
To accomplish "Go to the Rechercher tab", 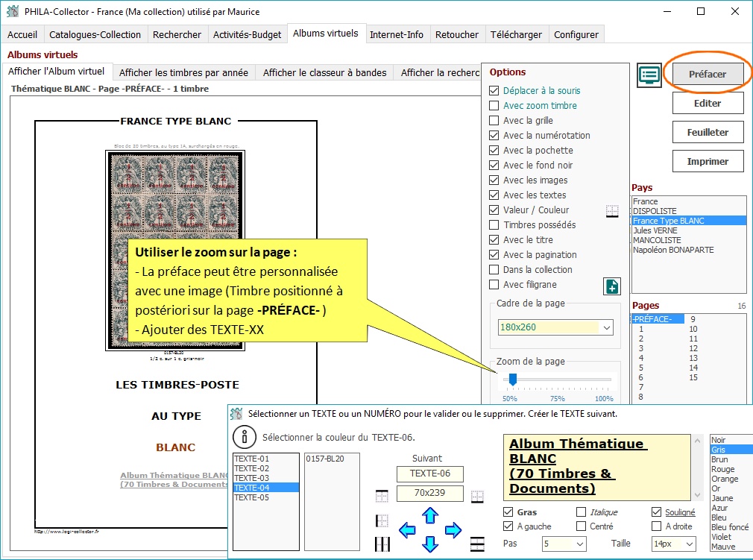I will 177,34.
